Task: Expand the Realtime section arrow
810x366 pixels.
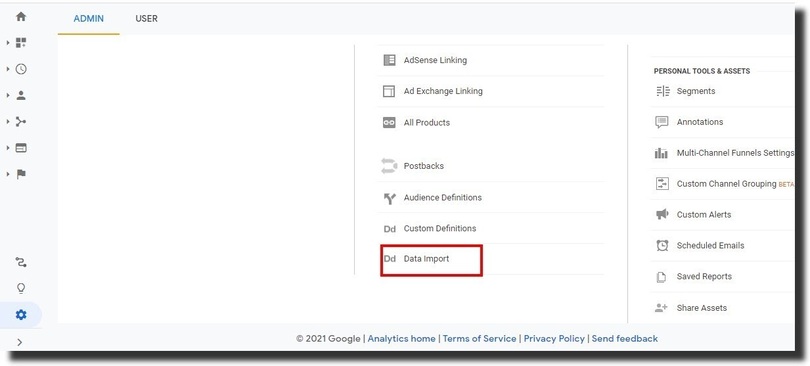Action: pyautogui.click(x=8, y=69)
